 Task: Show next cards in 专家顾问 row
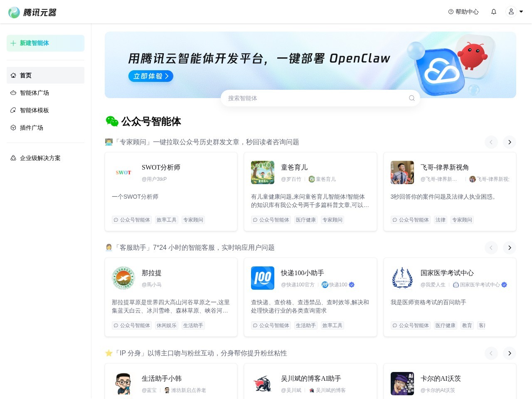510,142
